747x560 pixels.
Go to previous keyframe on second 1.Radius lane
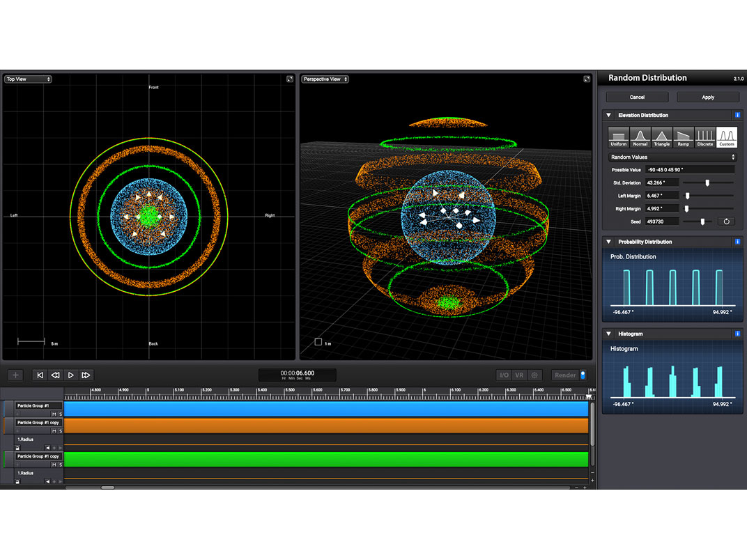[47, 482]
